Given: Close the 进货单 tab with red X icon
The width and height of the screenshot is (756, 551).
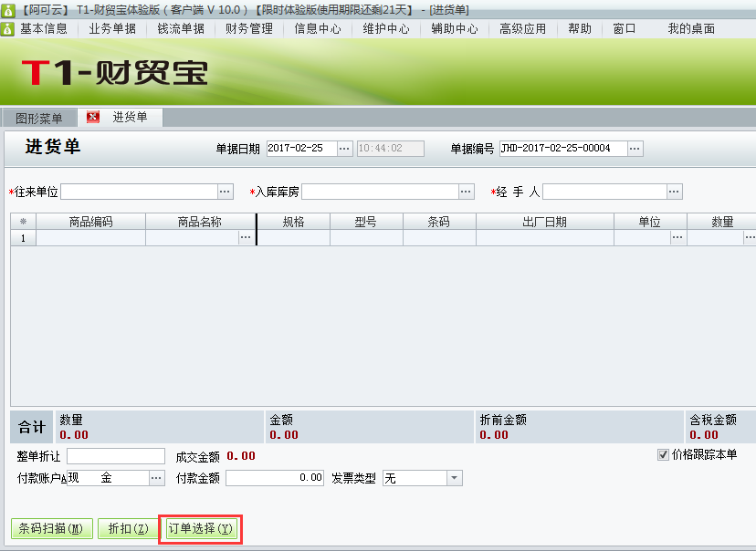Looking at the screenshot, I should coord(92,117).
